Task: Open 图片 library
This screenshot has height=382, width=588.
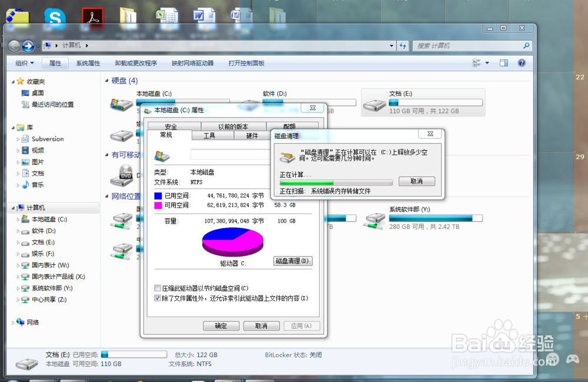Action: (x=38, y=162)
